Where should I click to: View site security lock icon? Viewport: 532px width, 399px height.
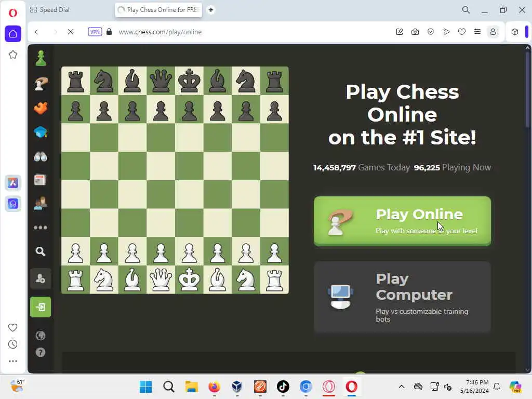coord(109,32)
